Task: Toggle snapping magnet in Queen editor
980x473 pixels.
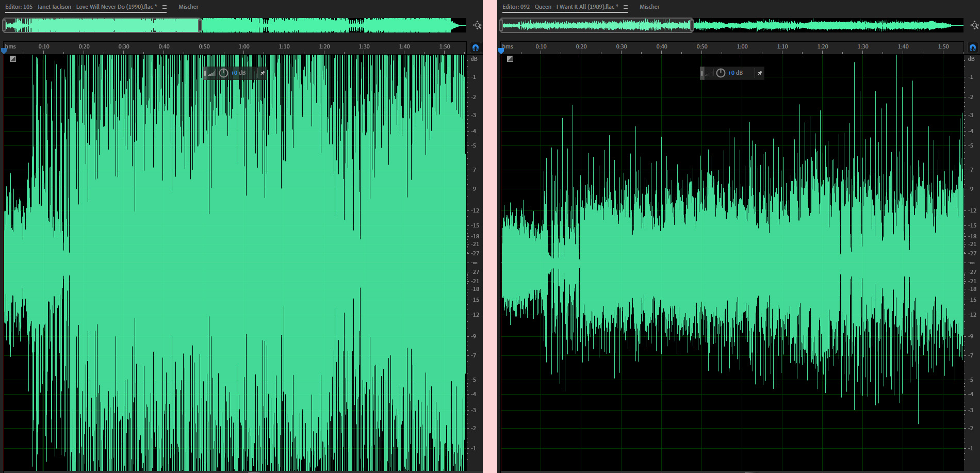Action: [x=972, y=47]
